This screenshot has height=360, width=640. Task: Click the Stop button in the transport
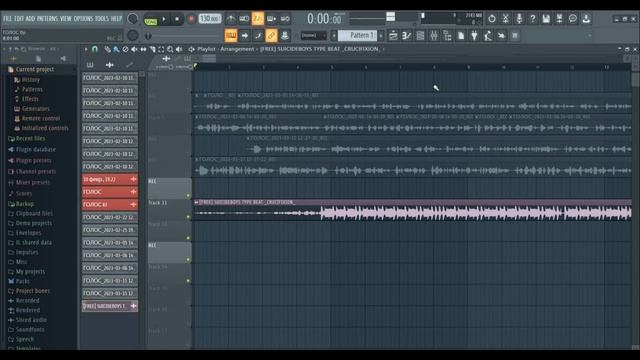pyautogui.click(x=177, y=19)
